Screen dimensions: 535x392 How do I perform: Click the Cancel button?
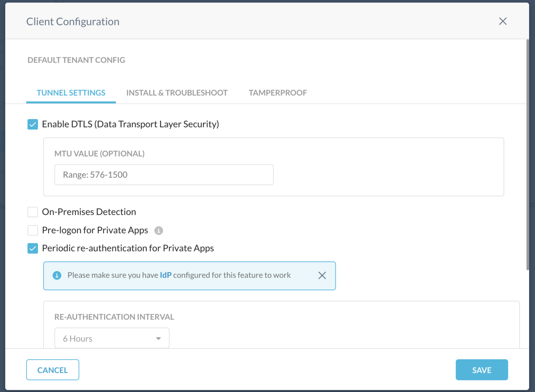click(53, 370)
